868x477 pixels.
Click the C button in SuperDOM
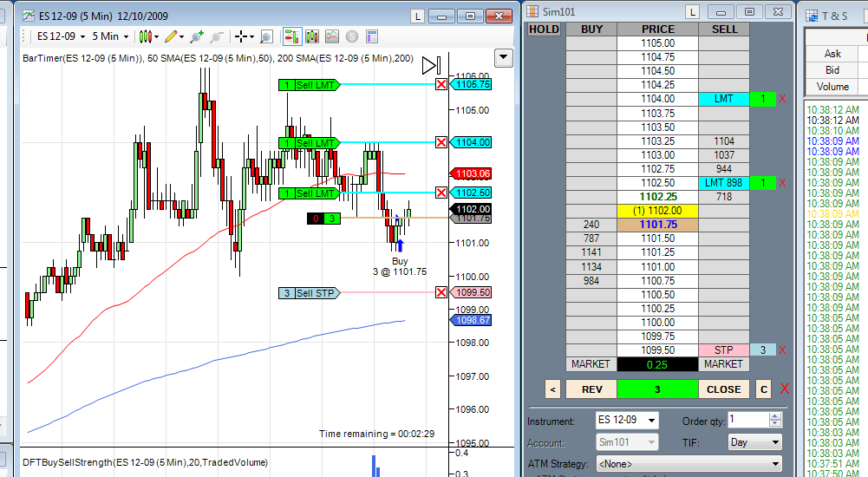point(764,389)
